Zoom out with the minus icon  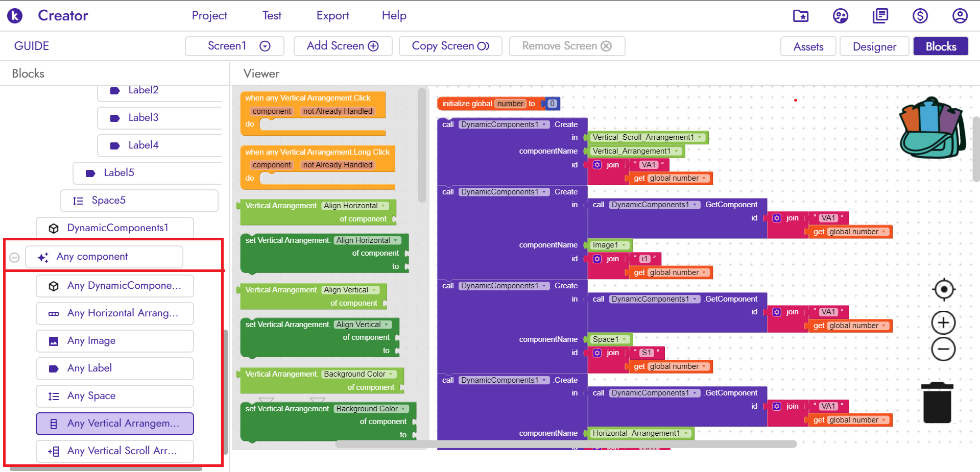943,350
